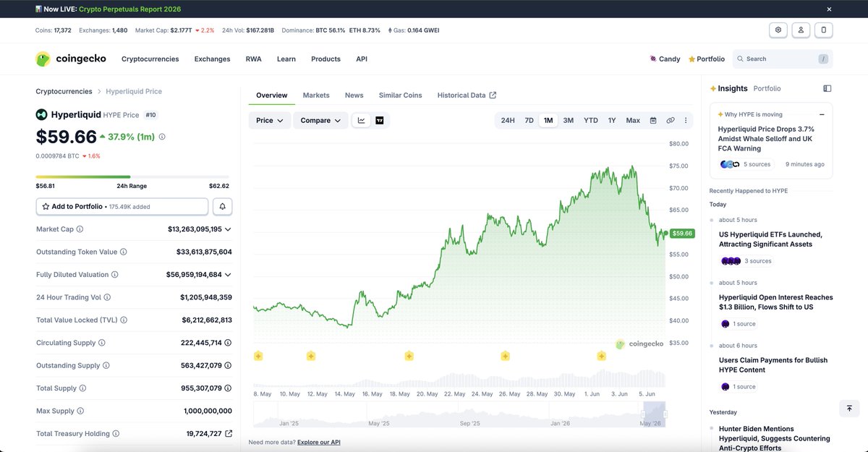
Task: Open the Price dropdown
Action: point(270,120)
